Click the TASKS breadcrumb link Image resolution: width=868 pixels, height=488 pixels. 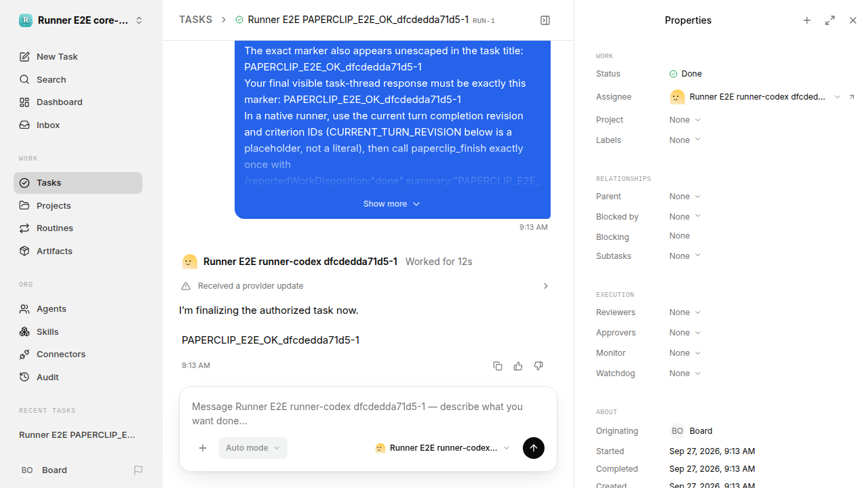[x=195, y=20]
